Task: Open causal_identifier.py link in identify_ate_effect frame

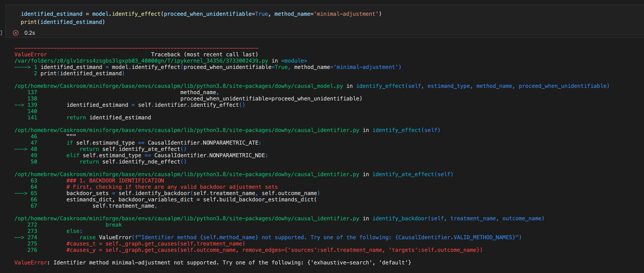Action: [186, 174]
